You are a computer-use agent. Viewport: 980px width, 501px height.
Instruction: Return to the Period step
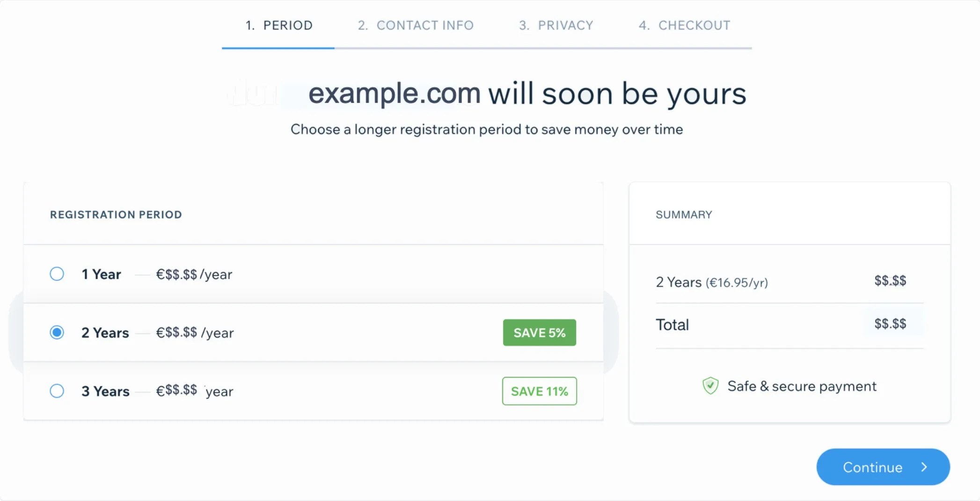pyautogui.click(x=278, y=25)
